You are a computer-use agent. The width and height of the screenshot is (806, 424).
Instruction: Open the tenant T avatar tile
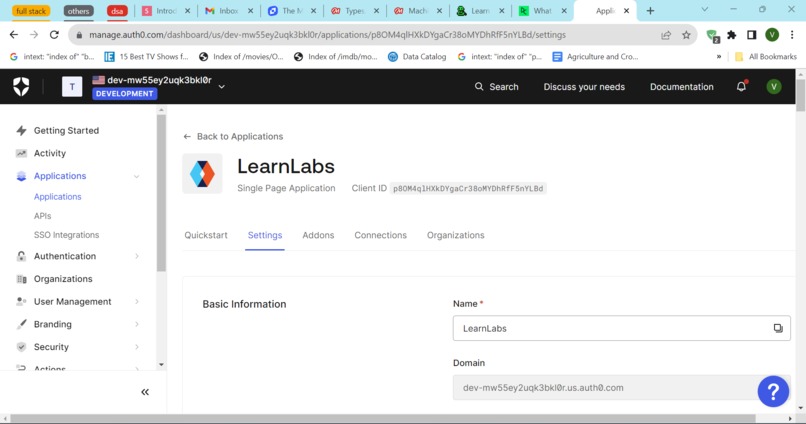(x=72, y=86)
